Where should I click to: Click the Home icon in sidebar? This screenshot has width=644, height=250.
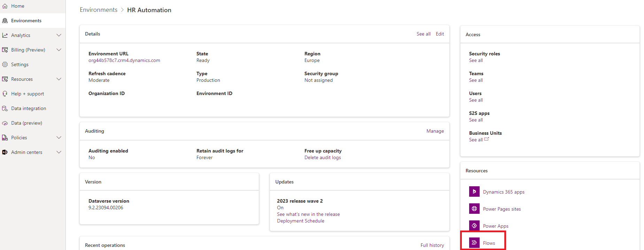(x=5, y=6)
